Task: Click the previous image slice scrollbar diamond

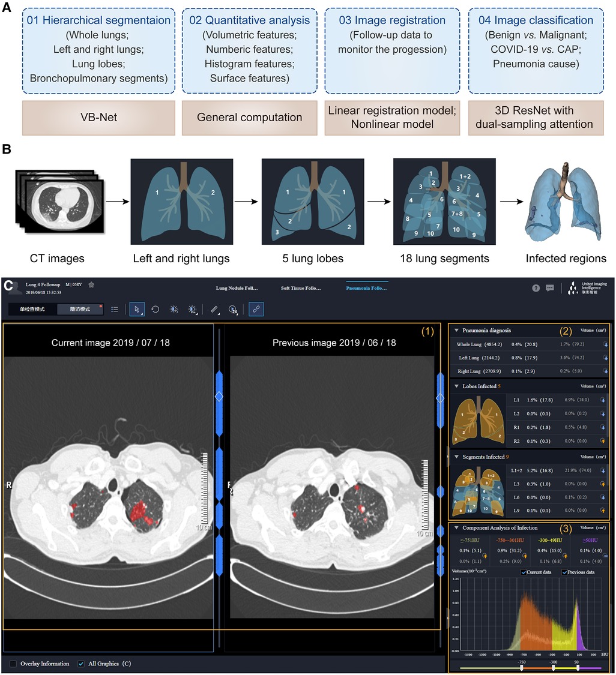Action: (440, 398)
